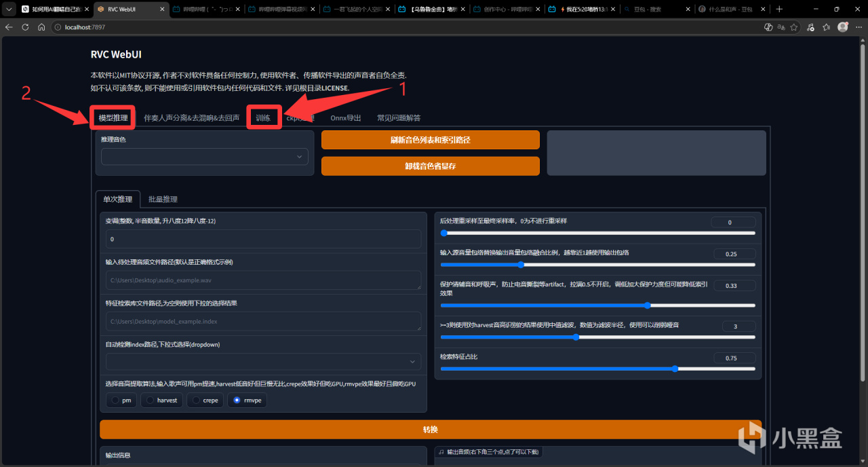Click the localhost:7897 address bar
Viewport: 868px width, 467px height.
click(x=407, y=27)
